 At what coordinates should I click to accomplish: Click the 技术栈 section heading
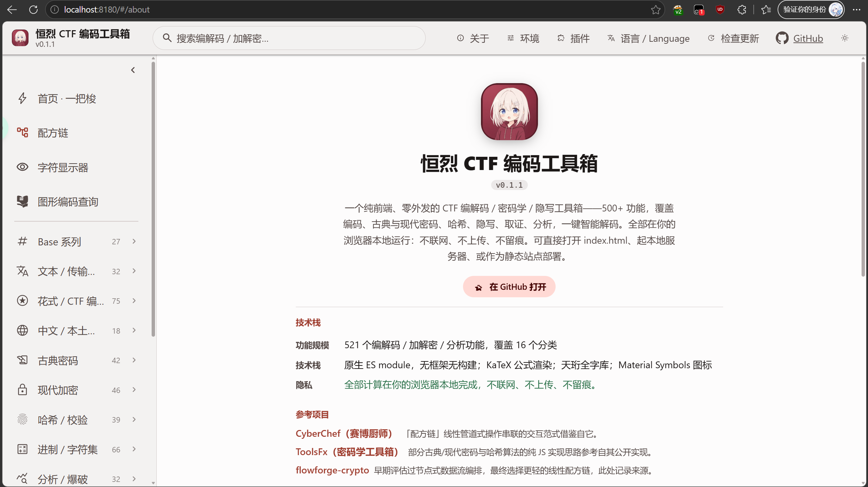(x=308, y=322)
